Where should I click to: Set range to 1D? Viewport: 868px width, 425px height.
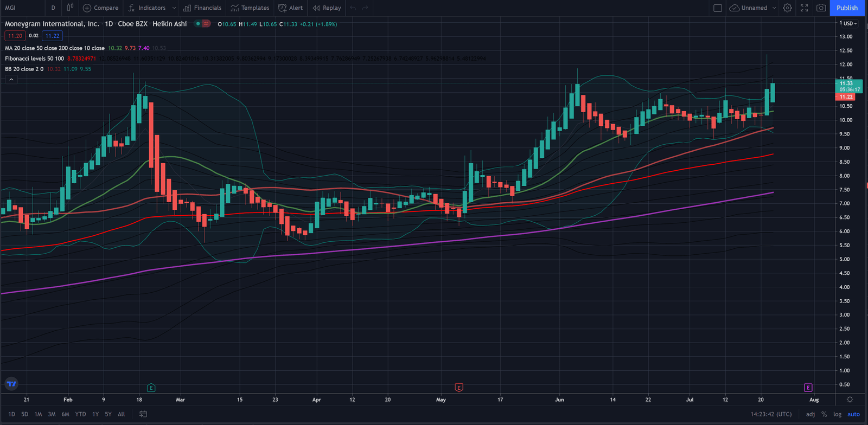11,414
